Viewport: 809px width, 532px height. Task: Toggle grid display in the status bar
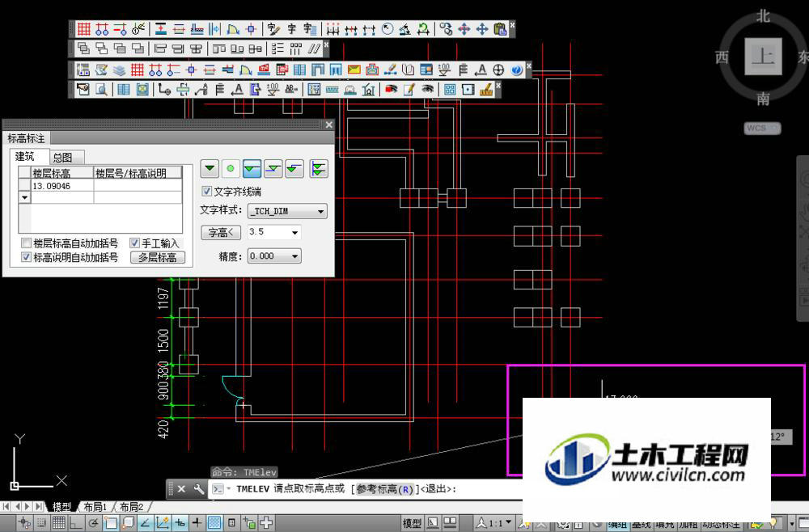click(59, 523)
